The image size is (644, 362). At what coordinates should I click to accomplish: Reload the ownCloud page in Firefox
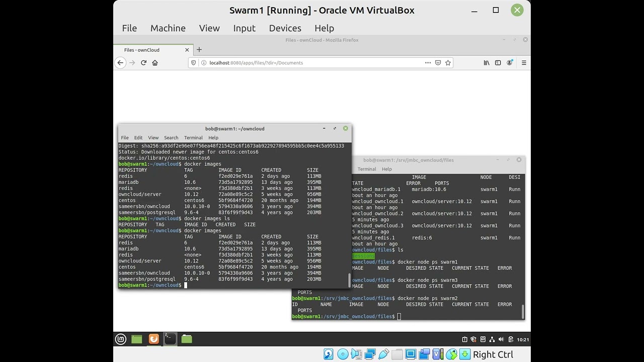(x=143, y=63)
